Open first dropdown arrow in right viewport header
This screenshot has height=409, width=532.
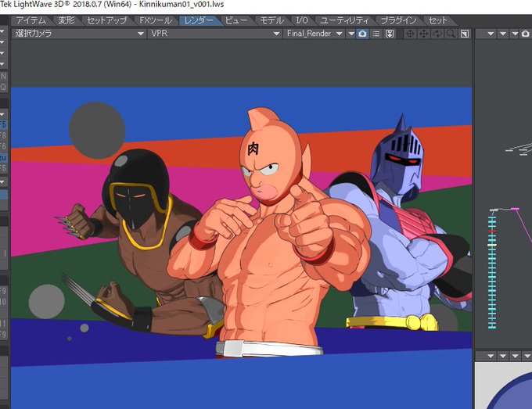pos(491,34)
